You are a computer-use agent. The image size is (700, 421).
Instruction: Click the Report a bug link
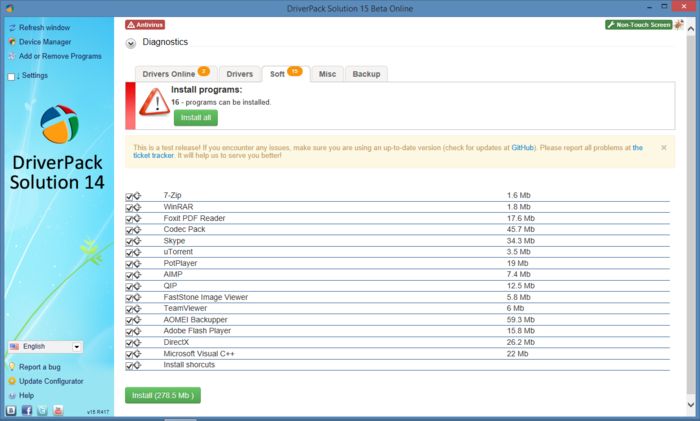pos(40,367)
